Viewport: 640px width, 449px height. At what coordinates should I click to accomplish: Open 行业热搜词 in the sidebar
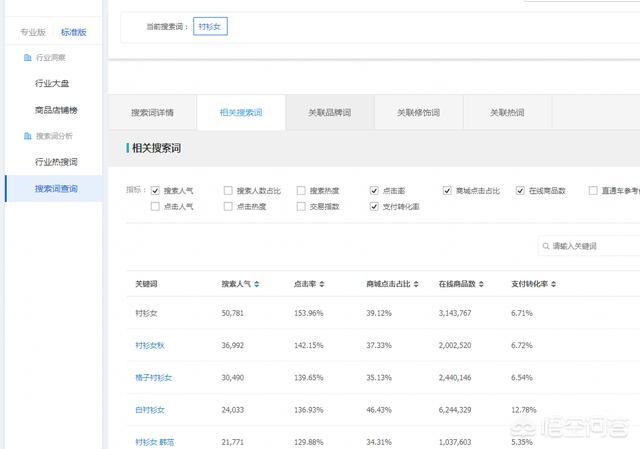pyautogui.click(x=56, y=162)
